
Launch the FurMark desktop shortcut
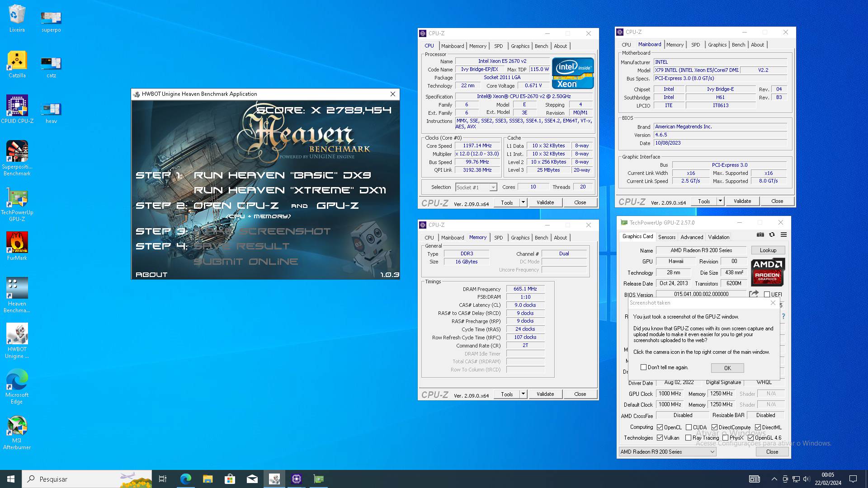17,246
